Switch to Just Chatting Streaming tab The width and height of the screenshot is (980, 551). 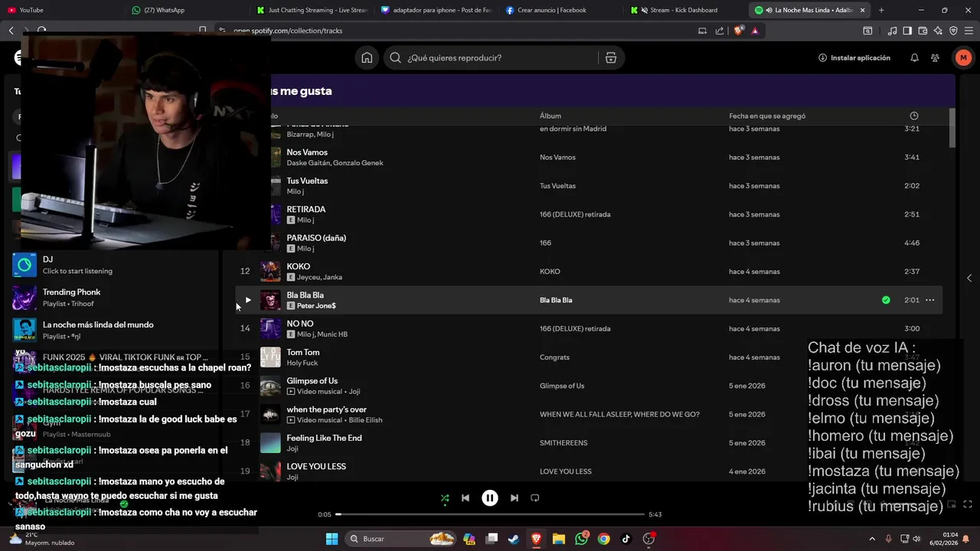(312, 10)
